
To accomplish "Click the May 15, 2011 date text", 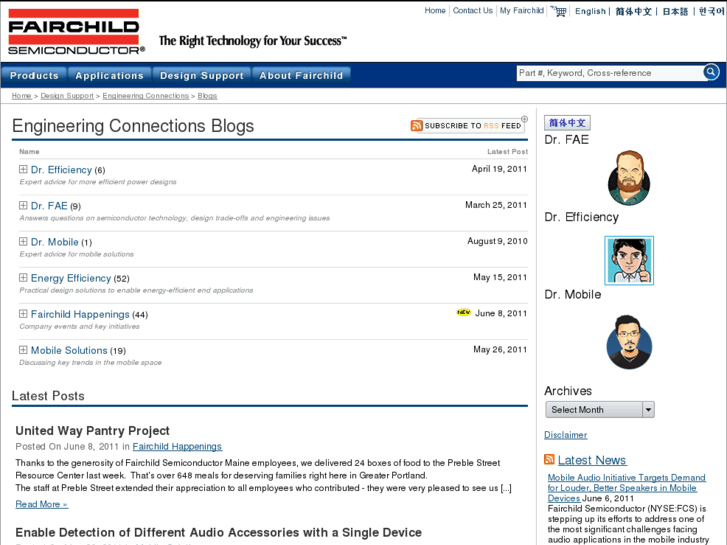I will pos(500,277).
